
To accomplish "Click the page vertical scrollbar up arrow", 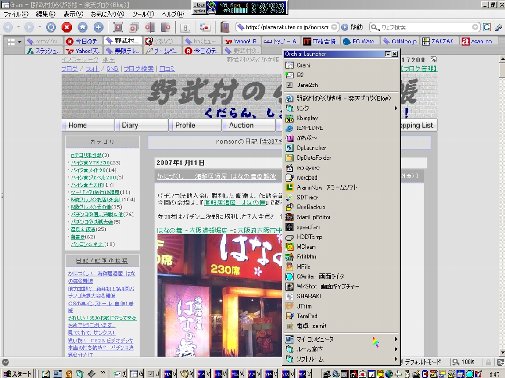I will 502,59.
